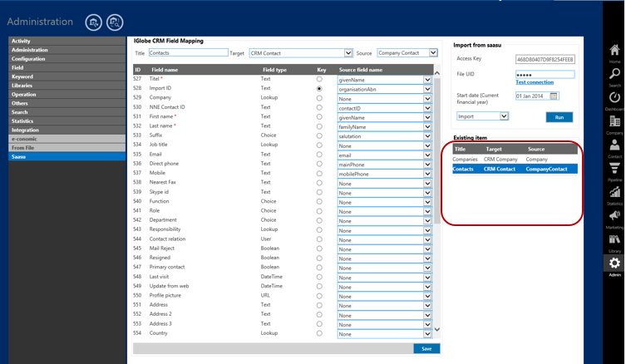Open Configuration in left menu
The width and height of the screenshot is (626, 364).
(x=67, y=59)
